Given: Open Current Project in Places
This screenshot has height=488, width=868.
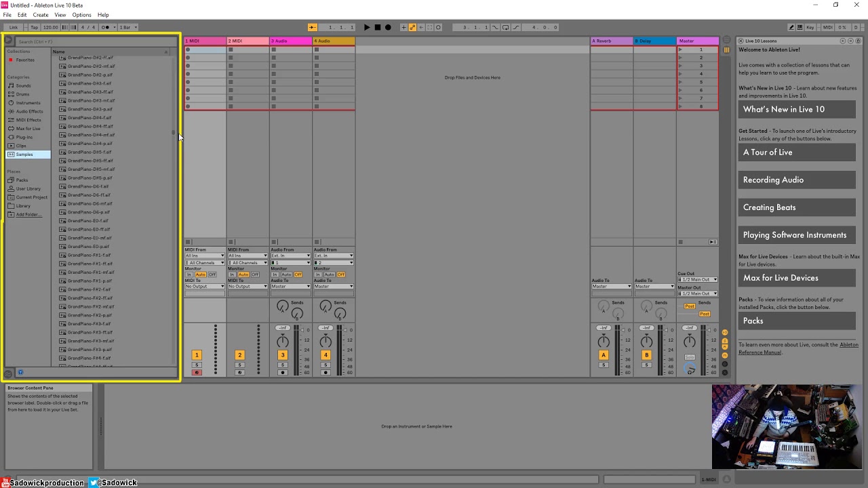Looking at the screenshot, I should (32, 197).
